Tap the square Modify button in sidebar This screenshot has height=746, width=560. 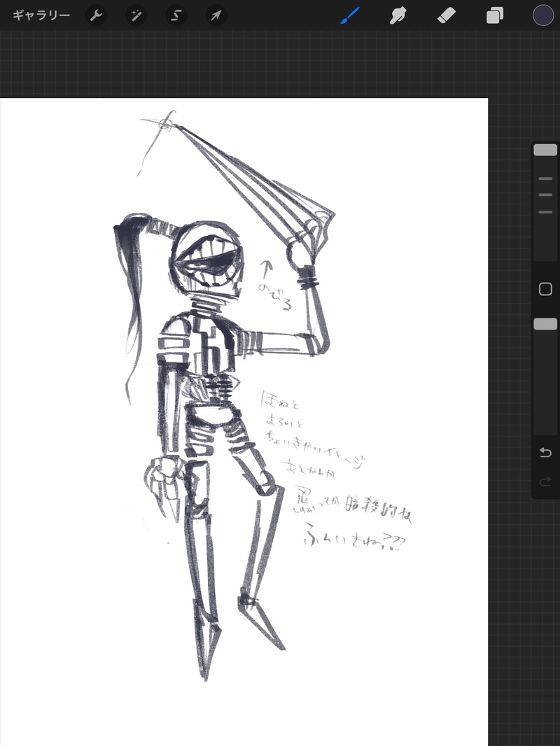[x=545, y=289]
